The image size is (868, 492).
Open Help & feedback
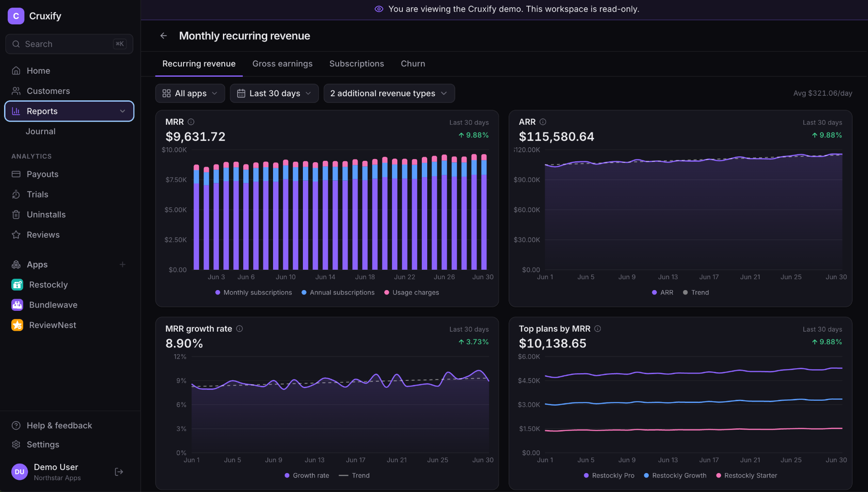pyautogui.click(x=69, y=426)
